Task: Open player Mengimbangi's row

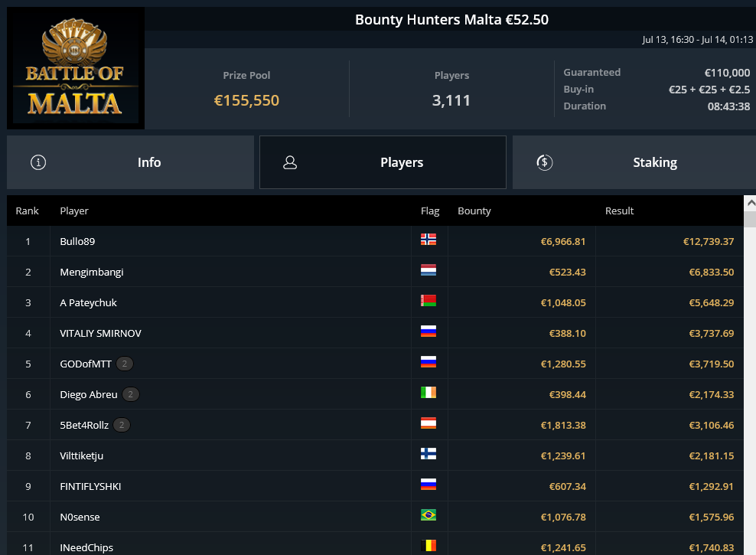Action: coord(375,272)
